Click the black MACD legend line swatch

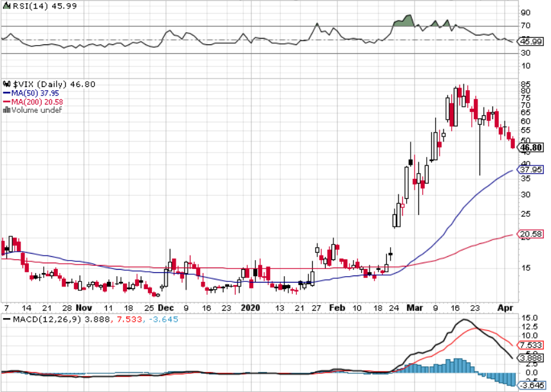point(6,320)
